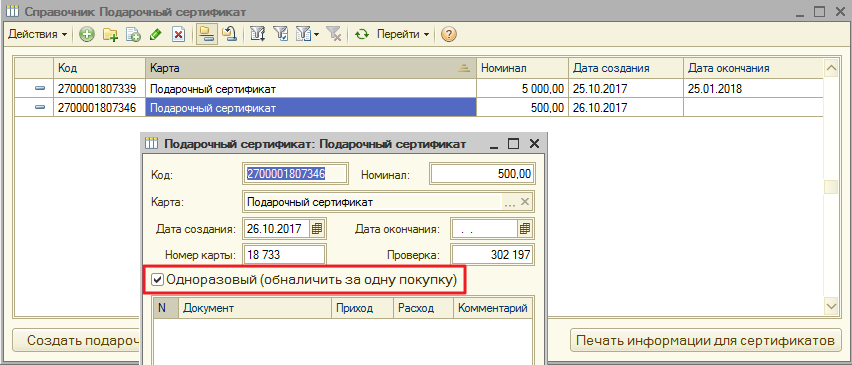Expand filter history dropdown arrow

click(316, 35)
